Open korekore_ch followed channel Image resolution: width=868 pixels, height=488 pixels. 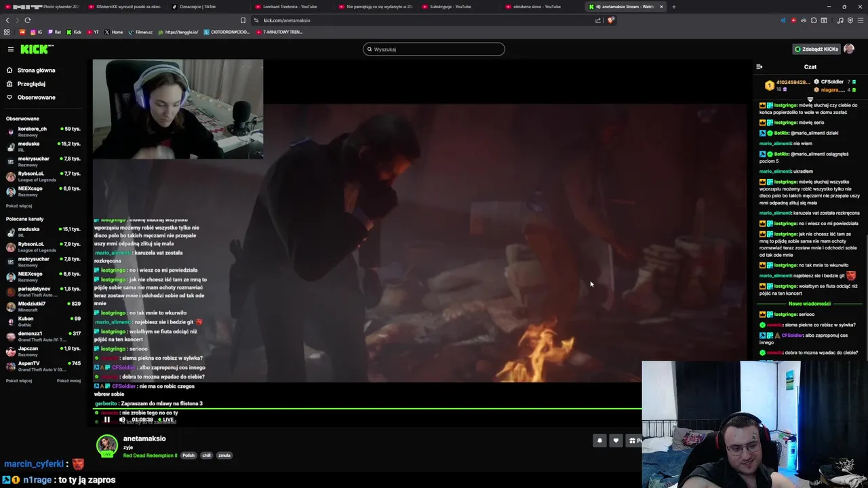pos(43,131)
